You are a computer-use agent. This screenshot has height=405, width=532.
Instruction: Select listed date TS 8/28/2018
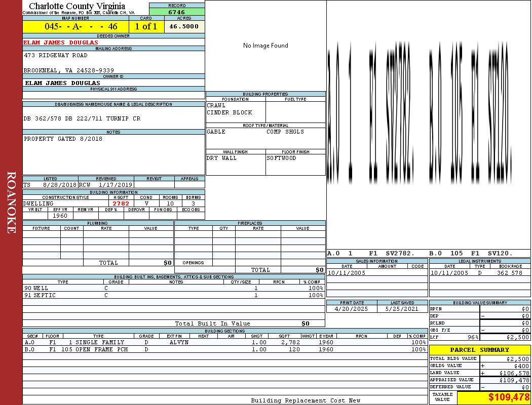point(50,185)
